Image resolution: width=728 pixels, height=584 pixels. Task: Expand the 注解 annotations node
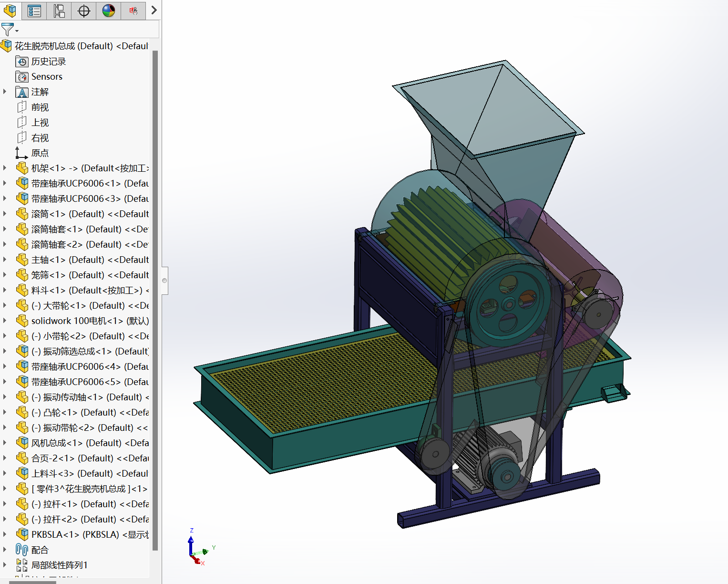click(x=5, y=92)
